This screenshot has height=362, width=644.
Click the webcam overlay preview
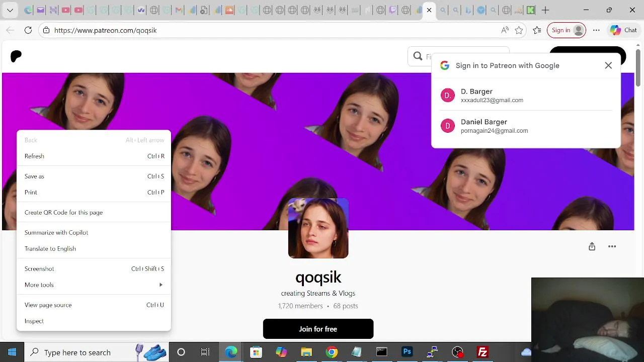point(588,320)
